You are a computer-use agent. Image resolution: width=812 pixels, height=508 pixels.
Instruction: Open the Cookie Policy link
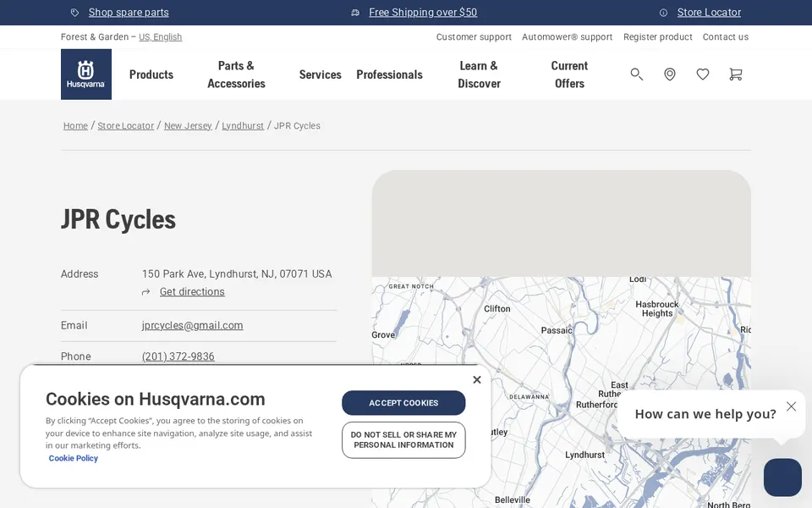[73, 458]
